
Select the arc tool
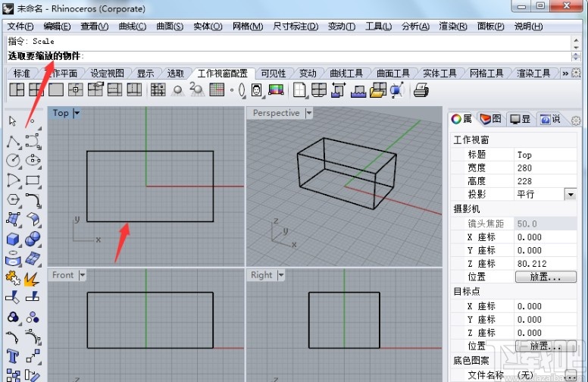(13, 180)
